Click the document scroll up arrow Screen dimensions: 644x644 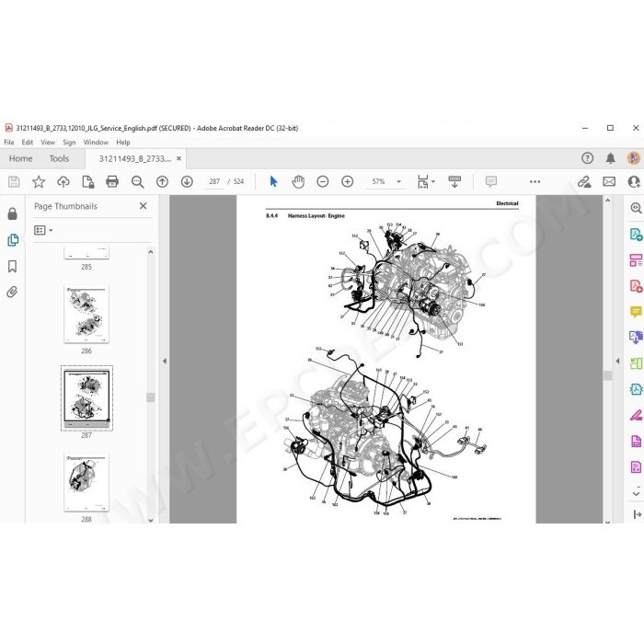point(607,201)
